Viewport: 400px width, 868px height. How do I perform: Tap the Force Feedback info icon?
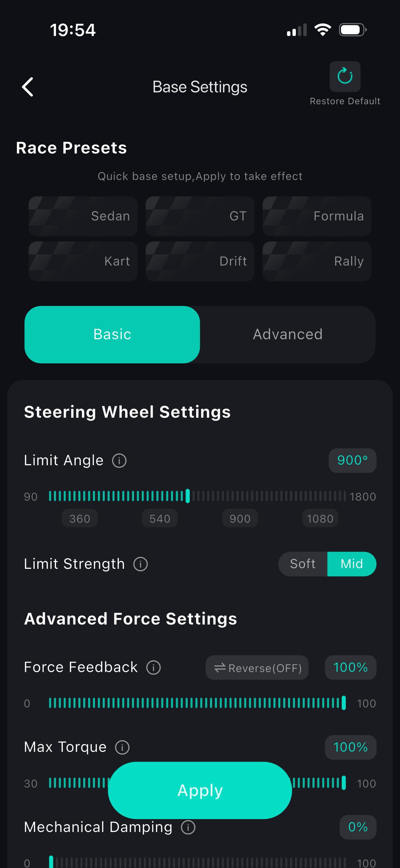click(153, 667)
